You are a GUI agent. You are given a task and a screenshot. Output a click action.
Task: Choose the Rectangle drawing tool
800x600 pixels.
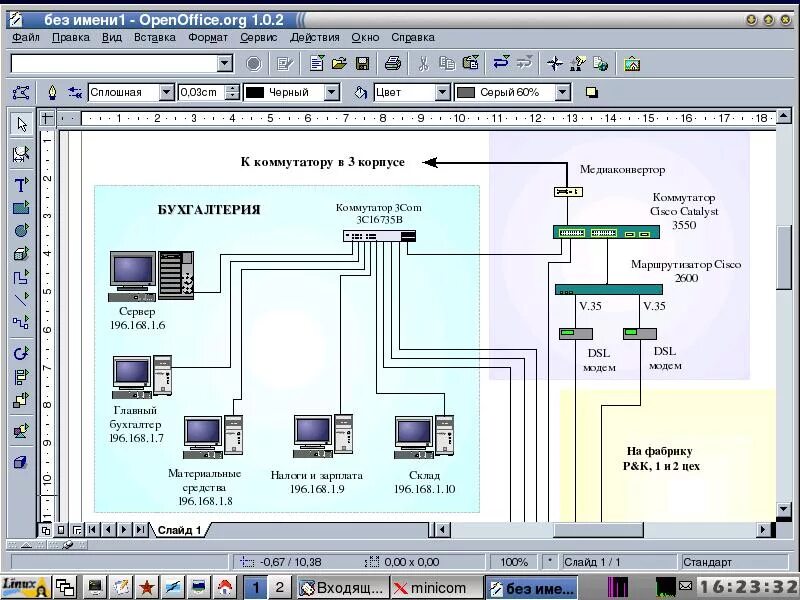pos(20,208)
